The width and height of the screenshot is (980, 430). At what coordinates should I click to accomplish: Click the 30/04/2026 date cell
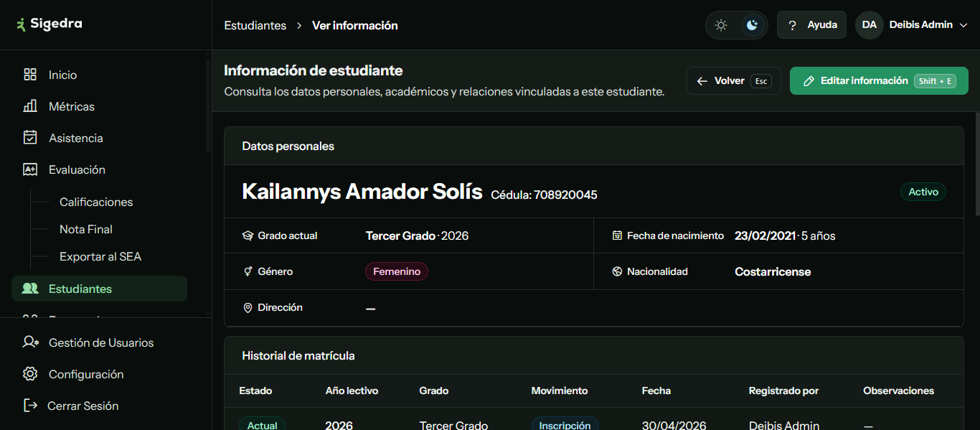674,425
